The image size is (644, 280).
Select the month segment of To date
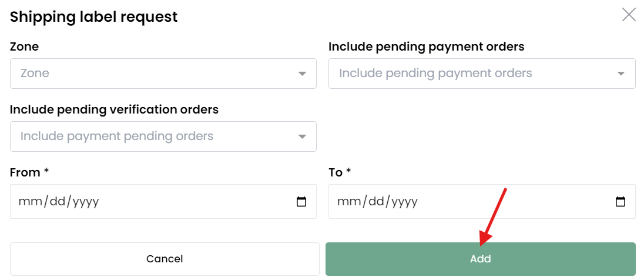(347, 201)
